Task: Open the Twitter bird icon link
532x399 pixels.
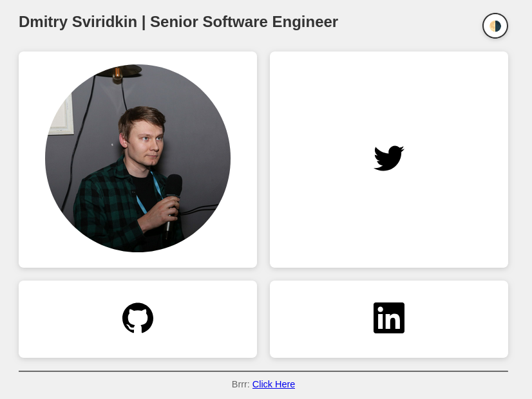Action: click(388, 158)
